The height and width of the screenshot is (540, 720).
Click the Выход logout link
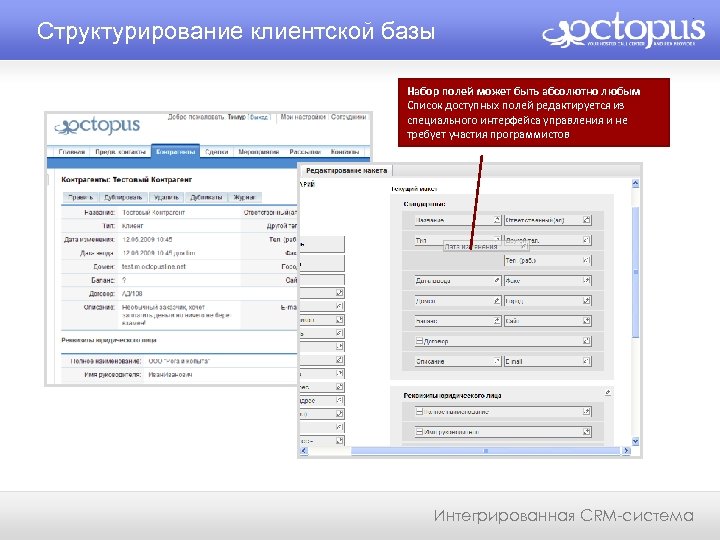pos(259,118)
